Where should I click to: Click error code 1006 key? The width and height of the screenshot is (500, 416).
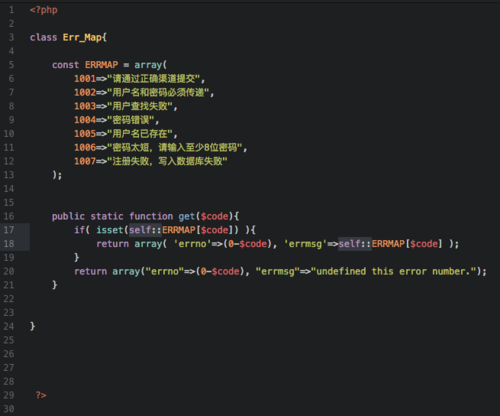coord(85,147)
